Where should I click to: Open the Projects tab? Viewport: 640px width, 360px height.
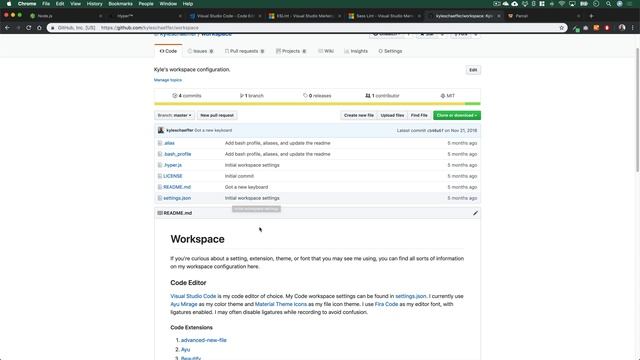pyautogui.click(x=291, y=51)
